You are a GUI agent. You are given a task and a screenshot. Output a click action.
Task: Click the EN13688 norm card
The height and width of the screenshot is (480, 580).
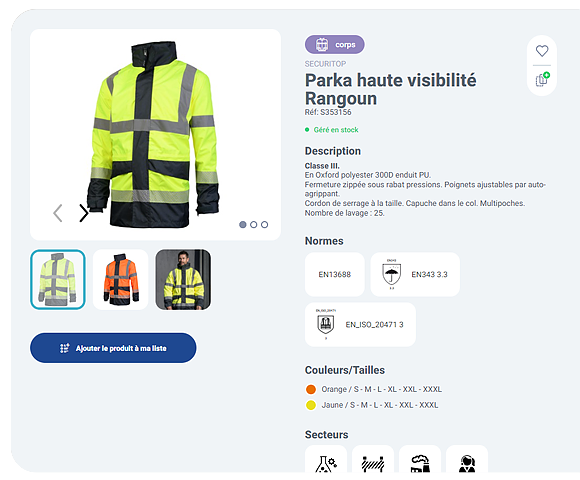point(335,274)
